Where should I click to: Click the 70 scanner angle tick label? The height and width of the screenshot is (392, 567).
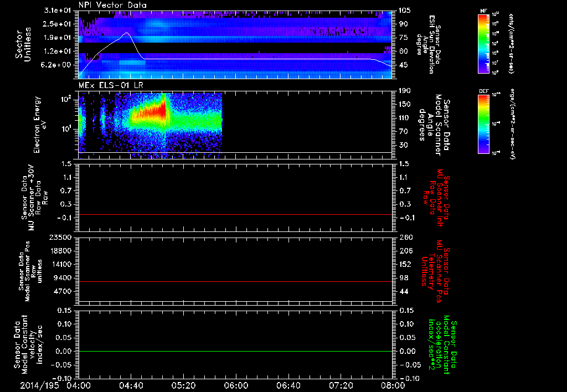[404, 132]
